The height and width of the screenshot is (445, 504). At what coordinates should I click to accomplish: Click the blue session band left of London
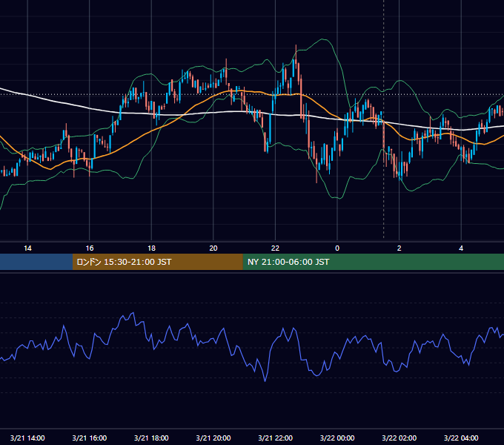point(36,262)
